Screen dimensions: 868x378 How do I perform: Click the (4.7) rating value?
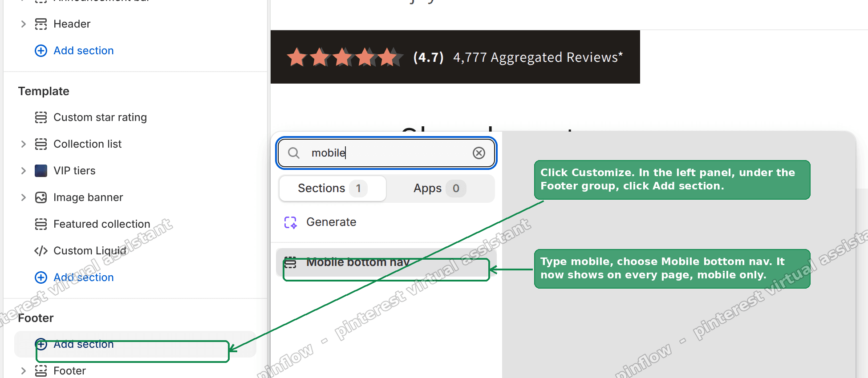pos(428,57)
